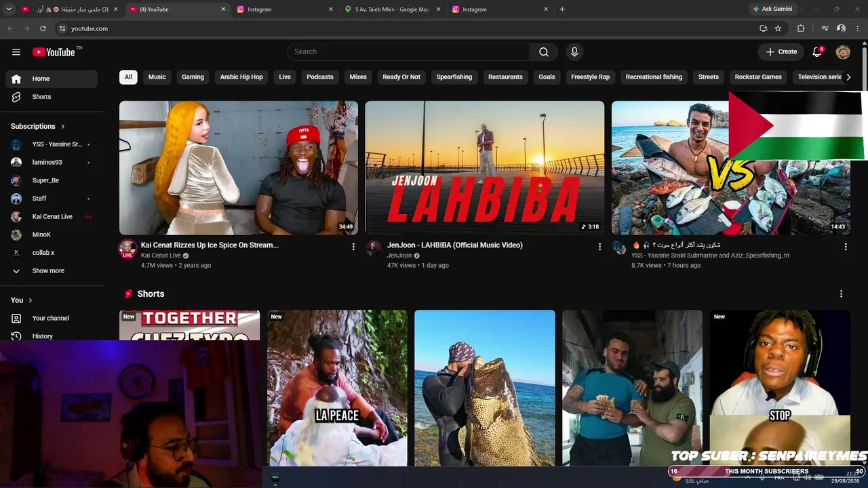Choose the Arabic Hip Hop chip
Screen dimensions: 868x488
[241, 77]
